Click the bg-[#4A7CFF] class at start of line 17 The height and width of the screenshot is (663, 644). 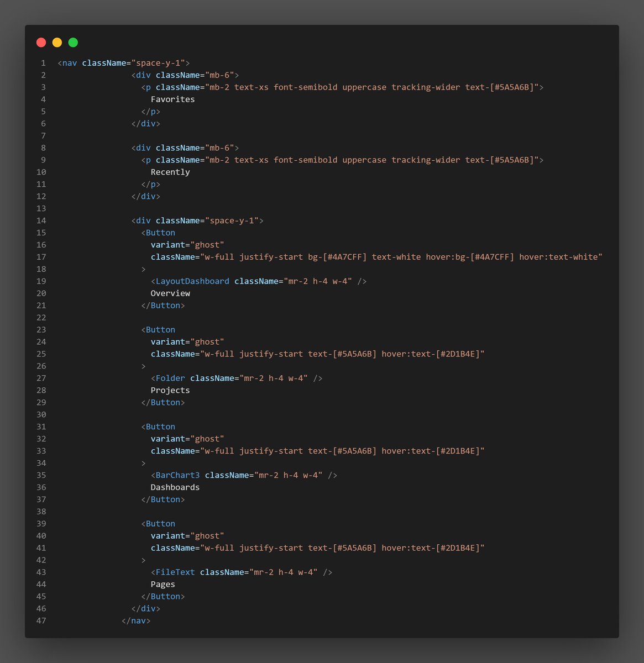[337, 257]
